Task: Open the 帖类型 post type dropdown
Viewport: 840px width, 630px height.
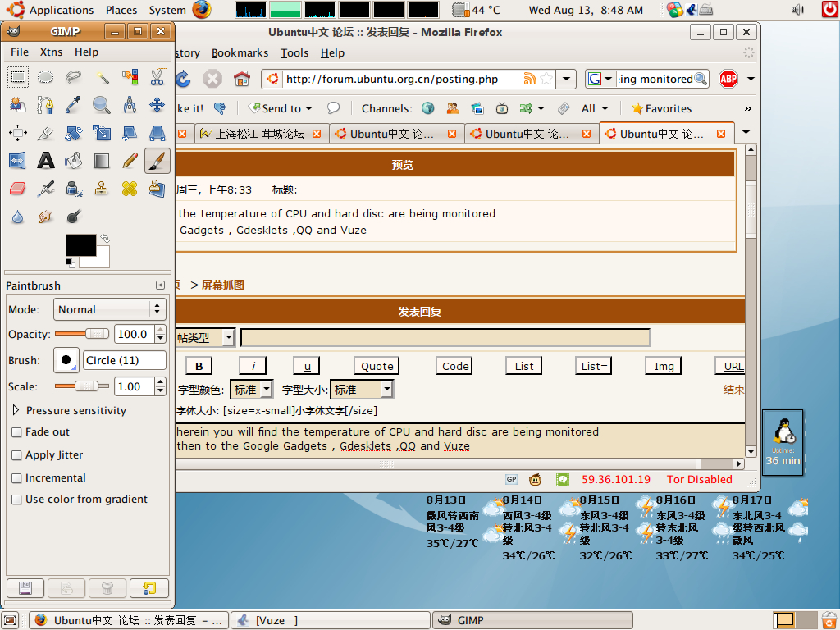Action: click(228, 337)
